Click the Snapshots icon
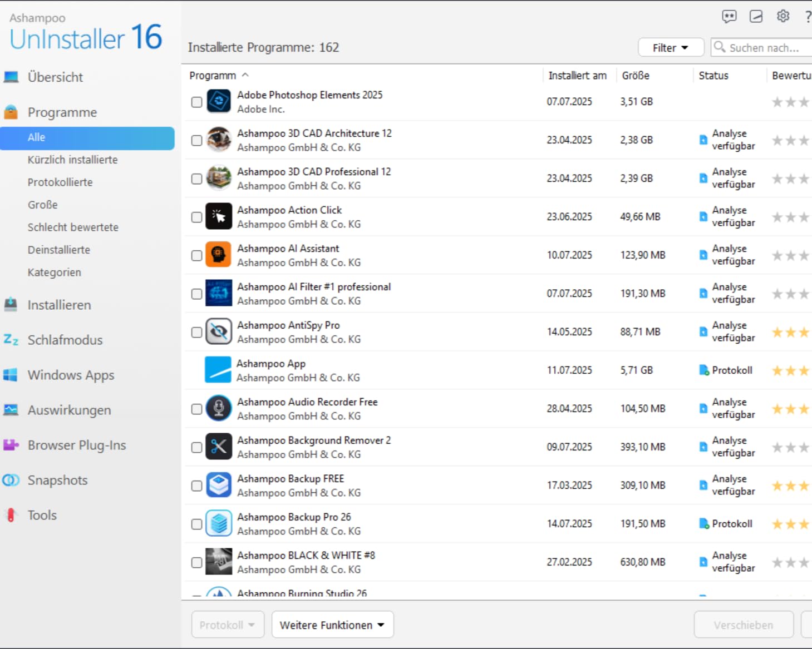This screenshot has height=649, width=812. tap(11, 480)
